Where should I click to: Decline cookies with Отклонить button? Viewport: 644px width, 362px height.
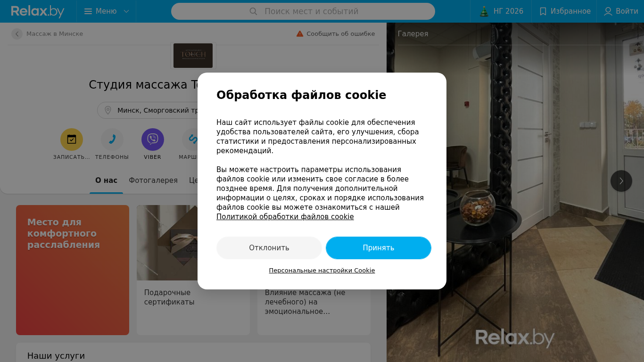pos(269,248)
